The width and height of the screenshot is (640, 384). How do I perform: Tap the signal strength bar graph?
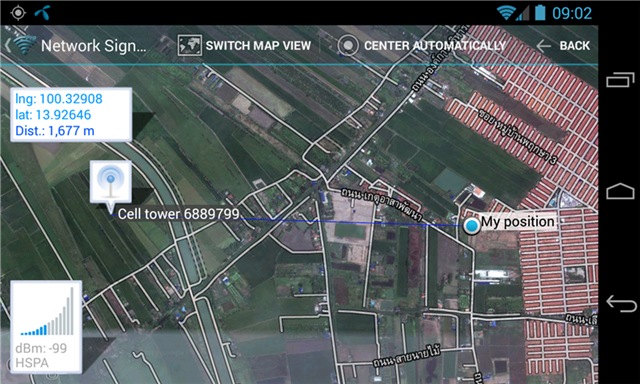(x=47, y=312)
